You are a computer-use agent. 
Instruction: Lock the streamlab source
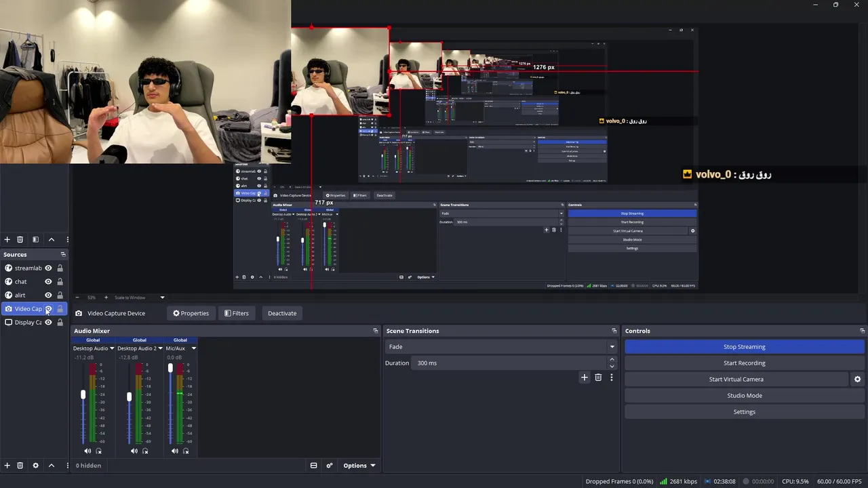60,268
